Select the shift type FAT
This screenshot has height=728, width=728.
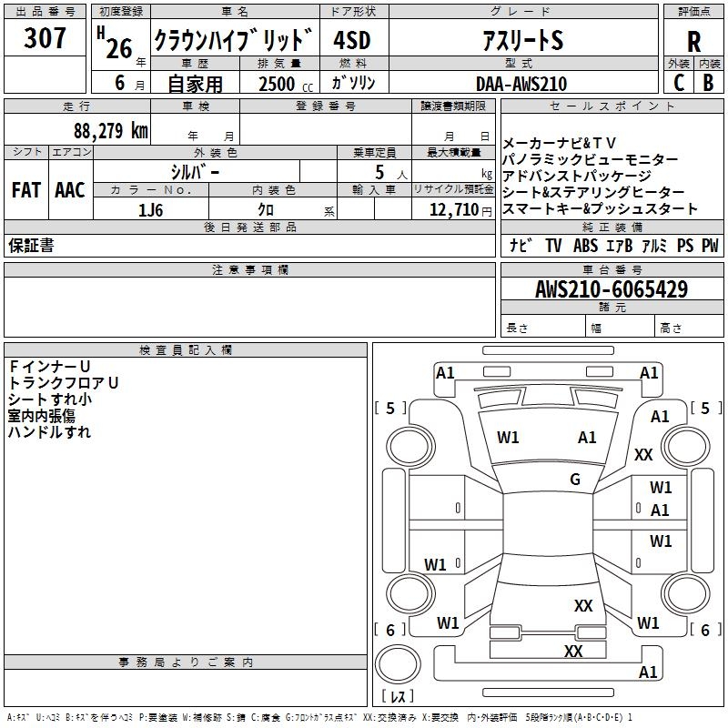26,190
